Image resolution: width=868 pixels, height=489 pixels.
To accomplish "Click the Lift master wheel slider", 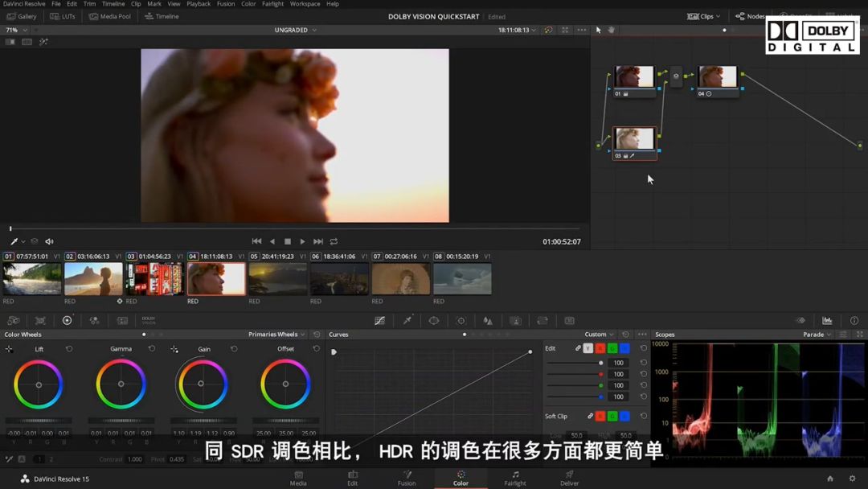I will (39, 421).
